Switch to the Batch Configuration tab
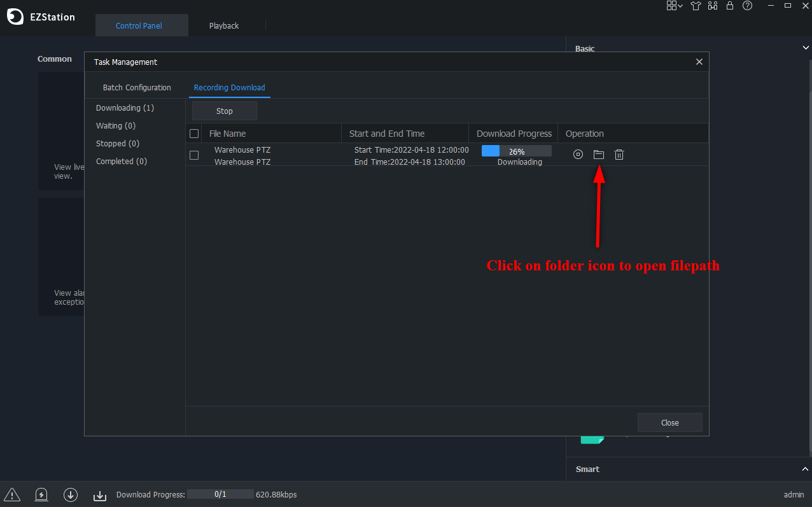Image resolution: width=812 pixels, height=507 pixels. pyautogui.click(x=137, y=88)
